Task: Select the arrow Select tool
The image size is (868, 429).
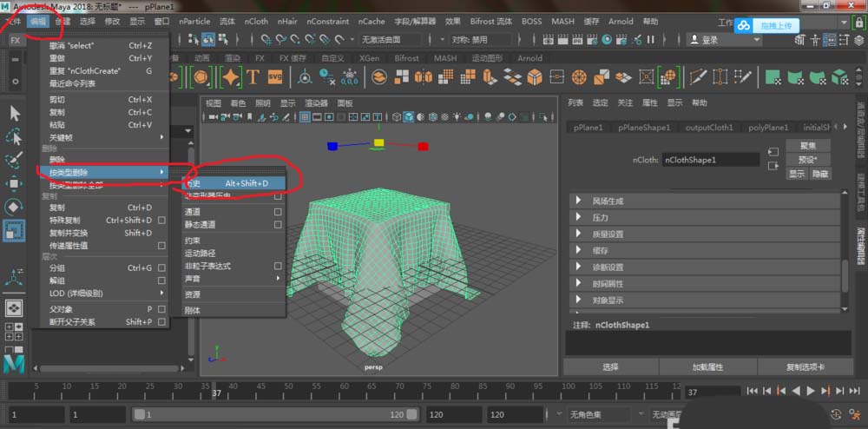Action: (x=15, y=114)
